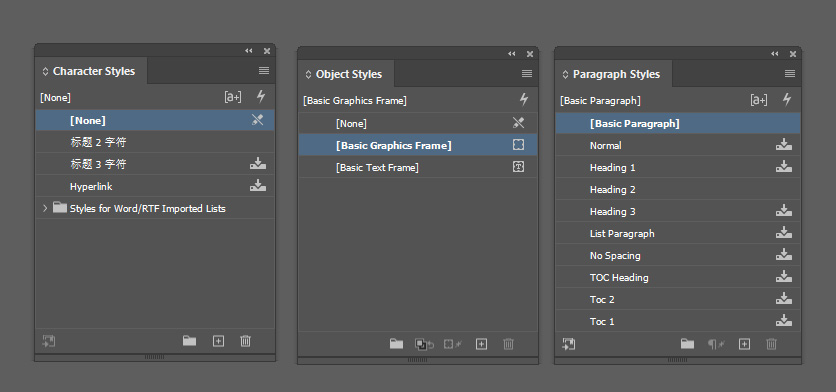Image resolution: width=836 pixels, height=392 pixels.
Task: Apply the No Spacing paragraph style
Action: coord(678,255)
